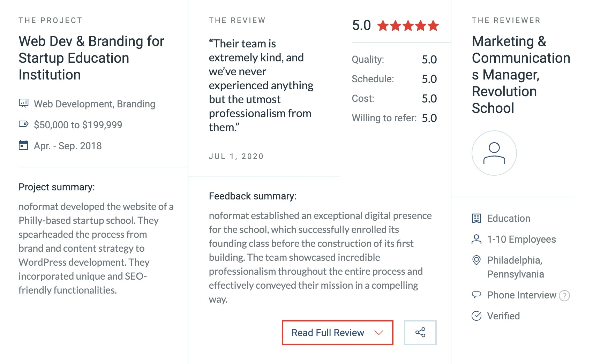The width and height of the screenshot is (593, 364).
Task: Click the calendar icon beside project dates
Action: (x=23, y=145)
